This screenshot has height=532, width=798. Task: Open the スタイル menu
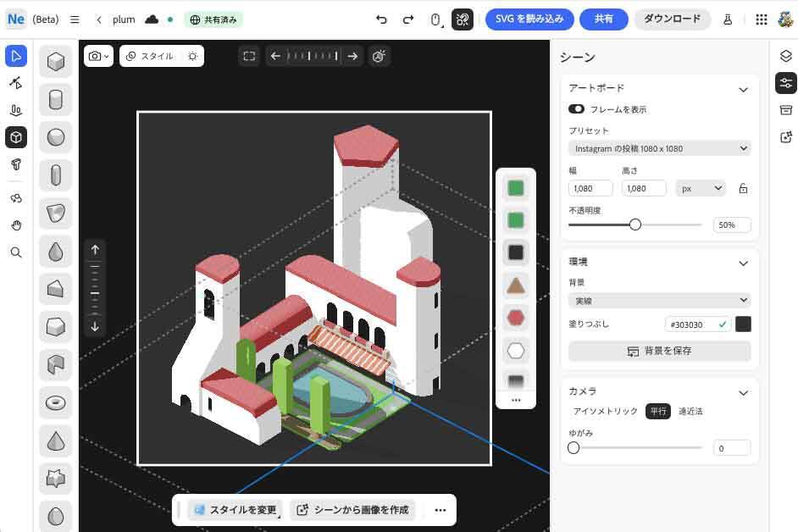(150, 56)
